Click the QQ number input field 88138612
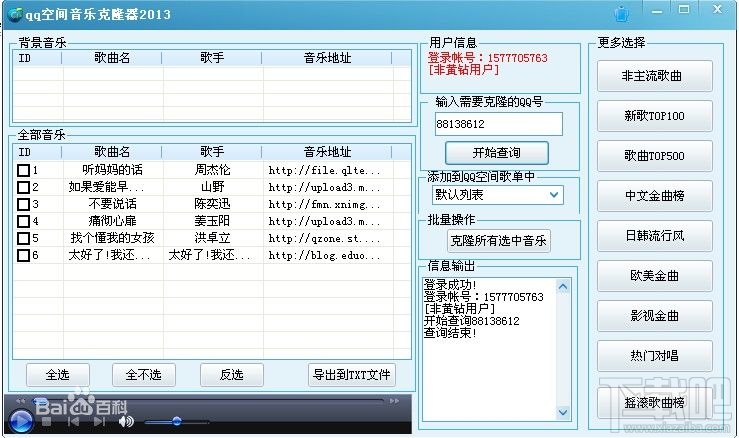The width and height of the screenshot is (739, 438). (x=499, y=124)
